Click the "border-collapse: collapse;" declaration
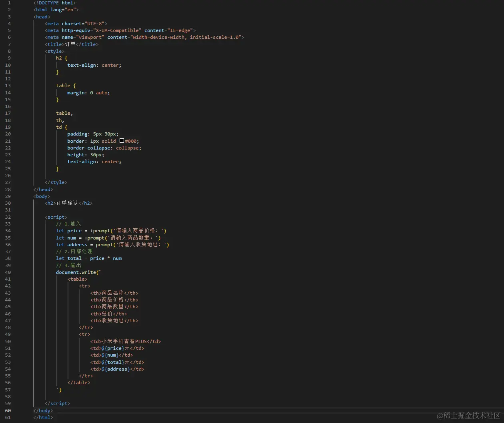 click(x=104, y=148)
